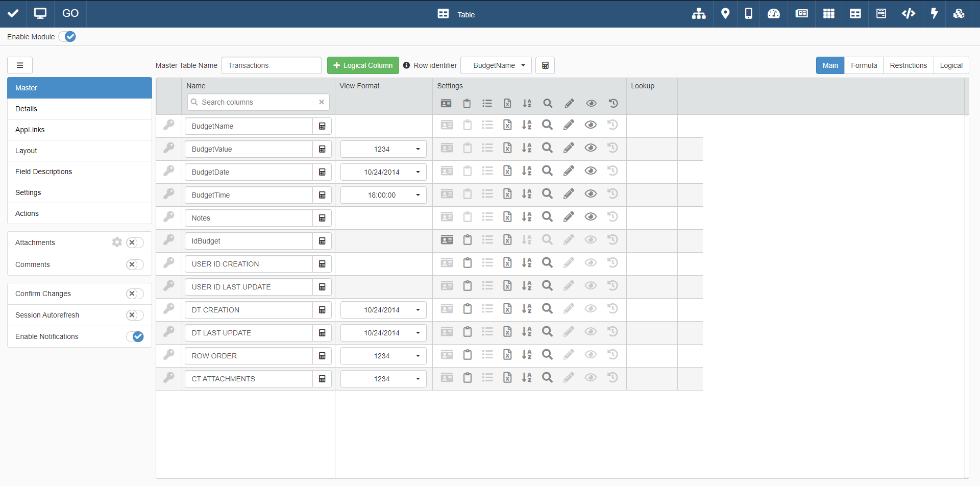This screenshot has width=980, height=486.
Task: Open the sitemap hierarchy icon in top bar
Action: click(x=699, y=14)
